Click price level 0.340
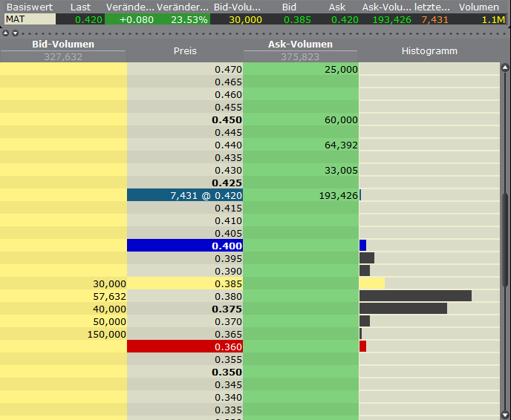The image size is (511, 420). click(228, 397)
